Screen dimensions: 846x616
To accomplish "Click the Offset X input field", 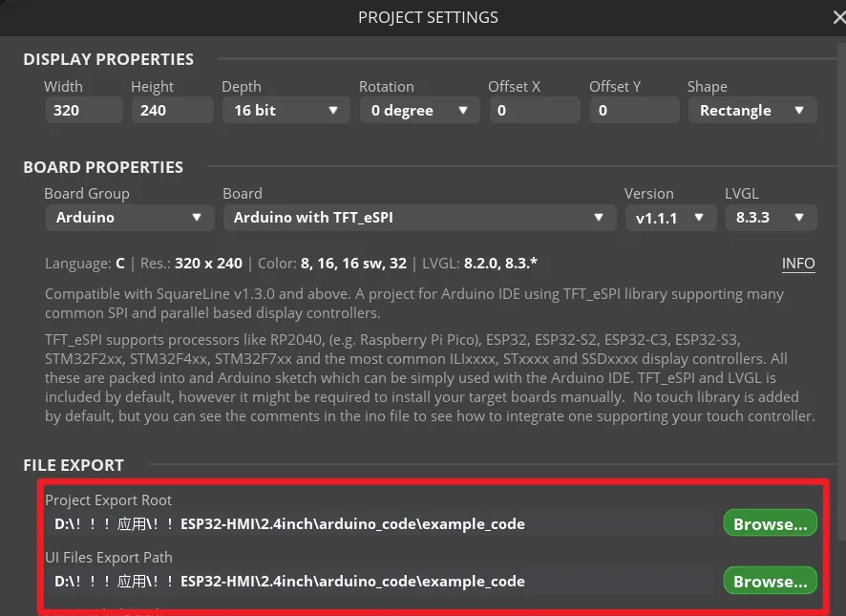I will pyautogui.click(x=534, y=111).
